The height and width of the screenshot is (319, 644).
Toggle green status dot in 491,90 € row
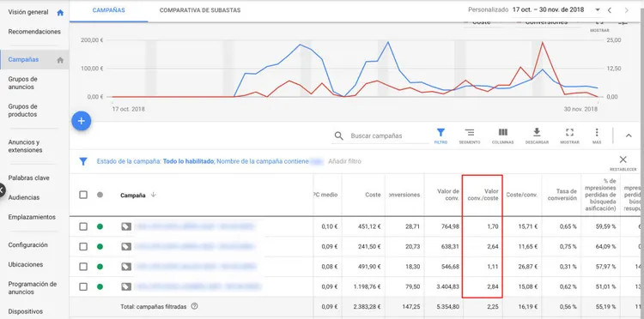click(x=100, y=267)
